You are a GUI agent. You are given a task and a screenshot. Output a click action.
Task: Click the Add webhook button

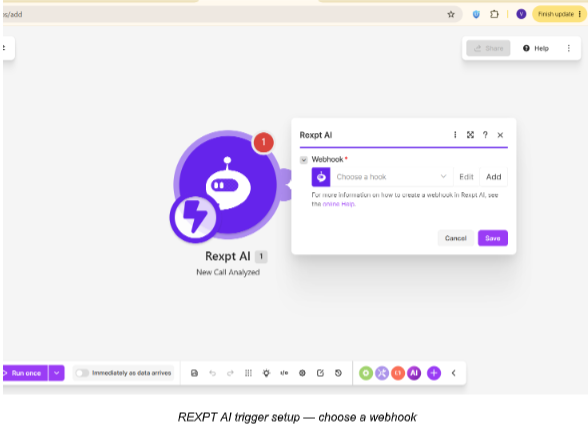click(494, 177)
